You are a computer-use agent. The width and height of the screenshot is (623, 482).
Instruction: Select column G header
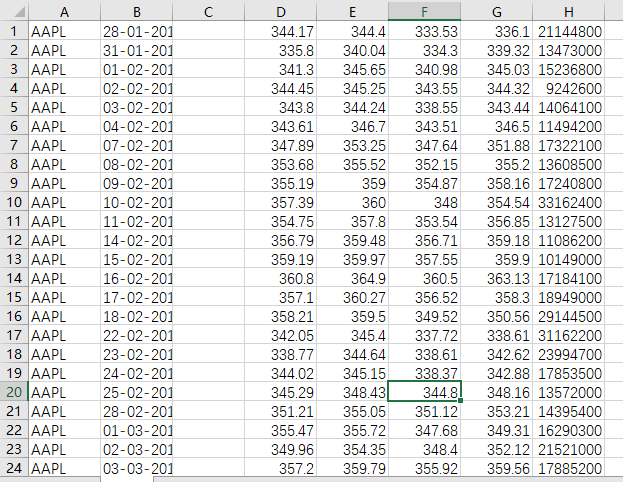(x=497, y=12)
